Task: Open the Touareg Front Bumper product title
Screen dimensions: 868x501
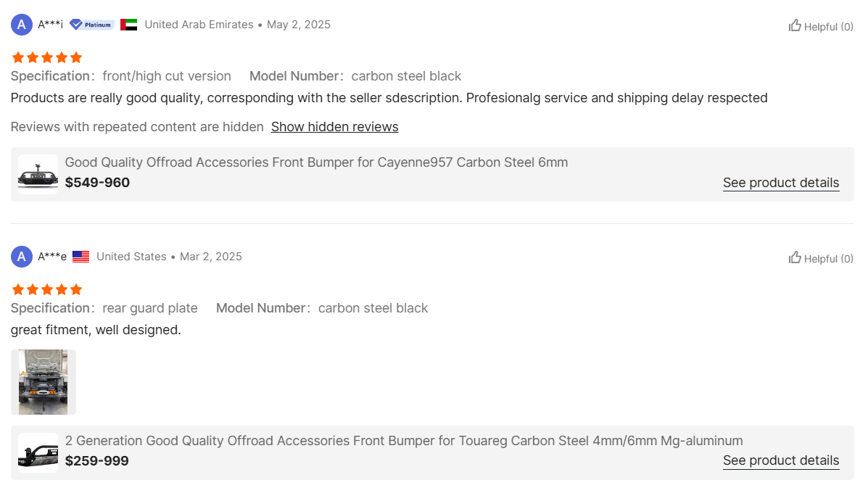Action: tap(404, 440)
